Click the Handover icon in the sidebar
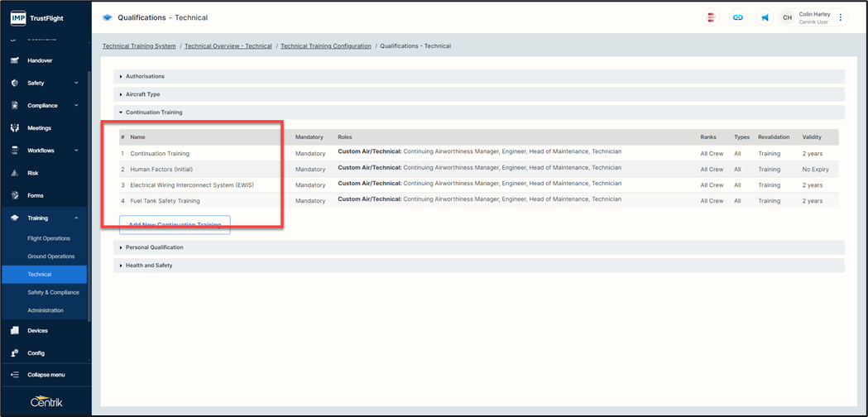The height and width of the screenshot is (417, 868). click(x=15, y=60)
